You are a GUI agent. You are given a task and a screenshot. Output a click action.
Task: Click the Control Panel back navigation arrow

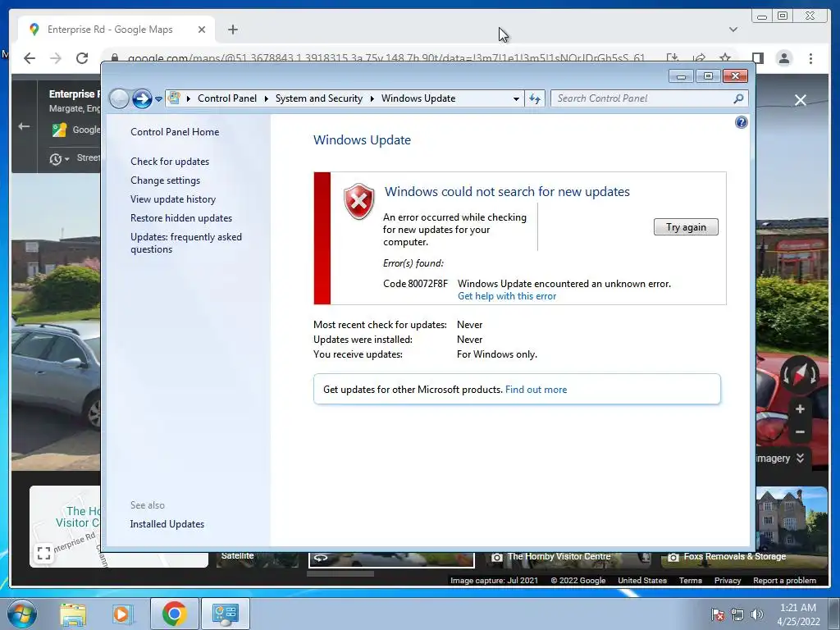tap(119, 98)
